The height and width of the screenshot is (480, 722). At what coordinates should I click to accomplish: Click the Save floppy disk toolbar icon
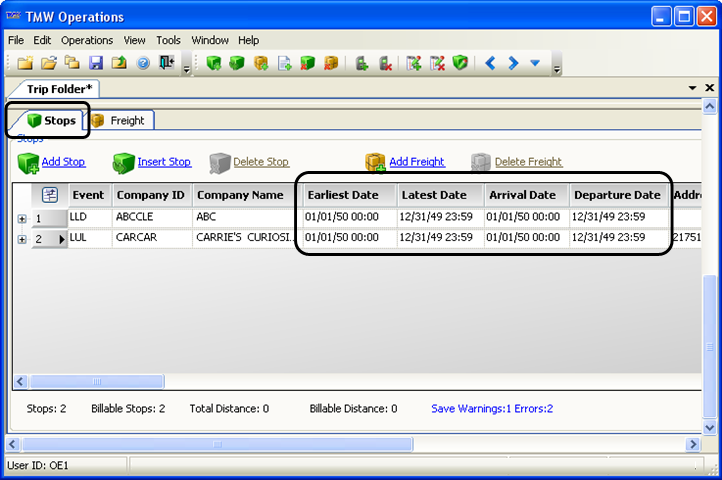(x=97, y=64)
